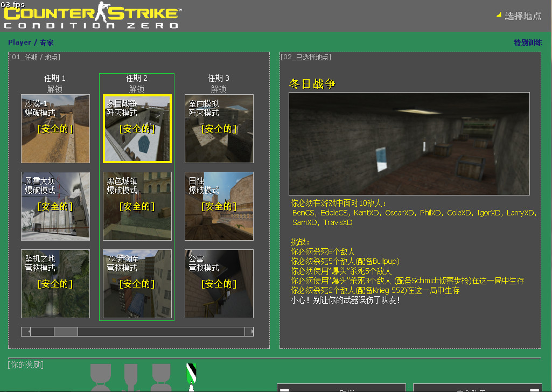552x392 pixels.
Task: Click 解锁 label under 任期 3
Action: [218, 89]
